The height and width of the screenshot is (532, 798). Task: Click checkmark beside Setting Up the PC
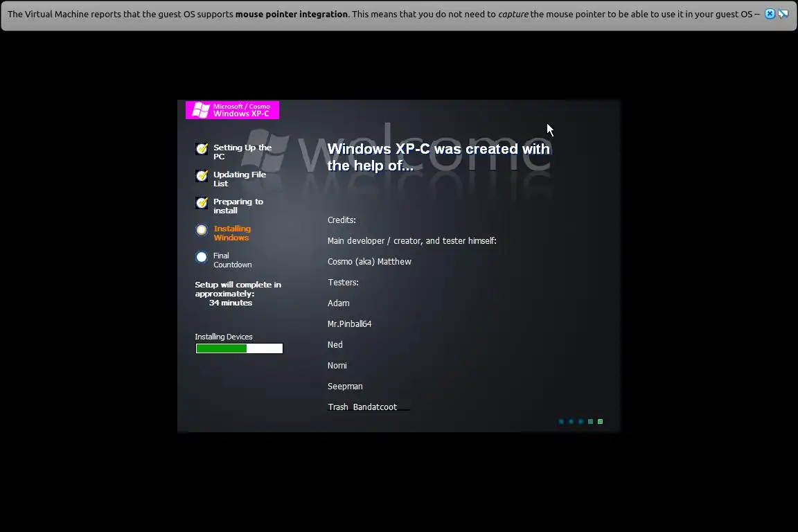(202, 149)
